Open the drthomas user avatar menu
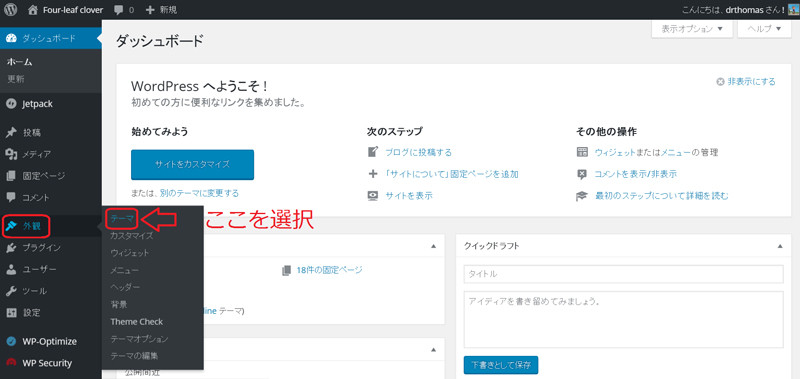The width and height of the screenshot is (800, 379). tap(792, 10)
